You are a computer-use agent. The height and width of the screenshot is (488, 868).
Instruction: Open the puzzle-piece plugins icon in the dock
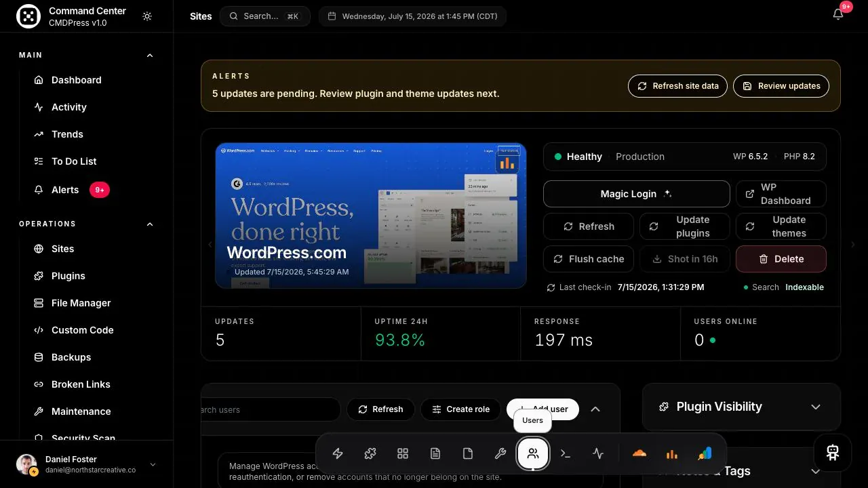coord(370,453)
